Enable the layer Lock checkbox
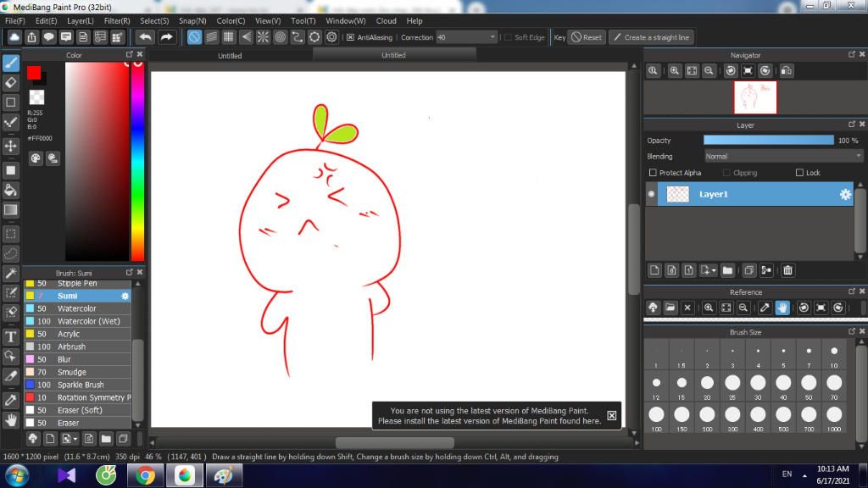Screen dimensions: 868x488 (x=799, y=173)
